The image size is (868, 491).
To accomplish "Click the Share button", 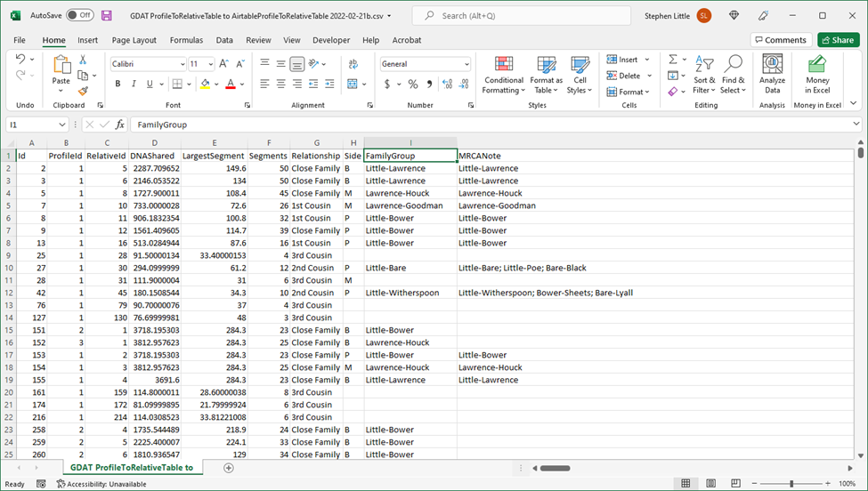I will (x=838, y=40).
